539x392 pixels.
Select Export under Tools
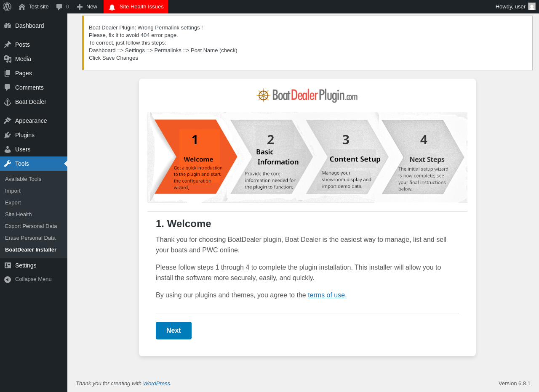[13, 203]
